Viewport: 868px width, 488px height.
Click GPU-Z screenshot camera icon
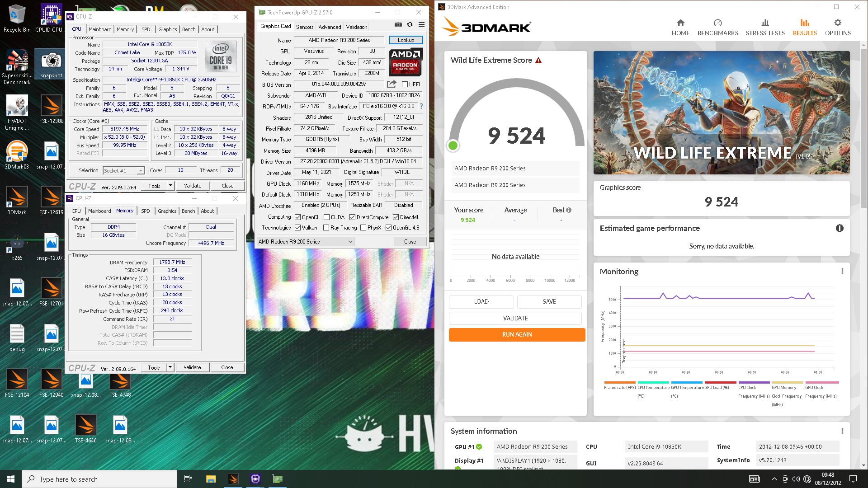tap(398, 25)
